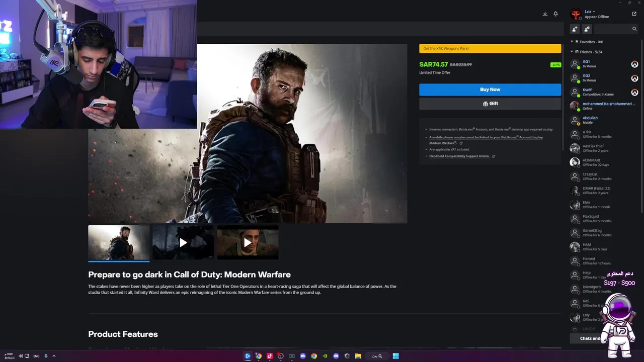Click the volume tray icon
The width and height of the screenshot is (644, 362).
click(21, 356)
